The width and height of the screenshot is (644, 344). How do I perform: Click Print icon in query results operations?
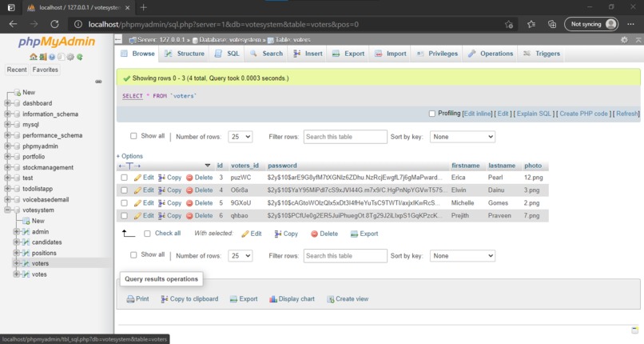(x=130, y=299)
